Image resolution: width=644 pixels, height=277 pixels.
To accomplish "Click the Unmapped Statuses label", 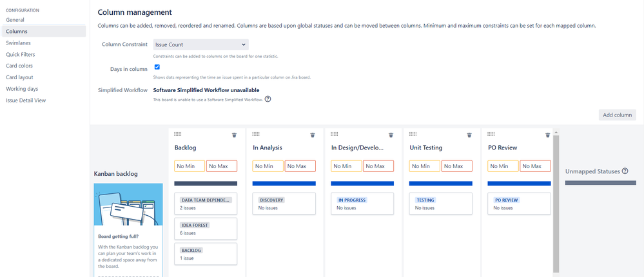I will [592, 171].
